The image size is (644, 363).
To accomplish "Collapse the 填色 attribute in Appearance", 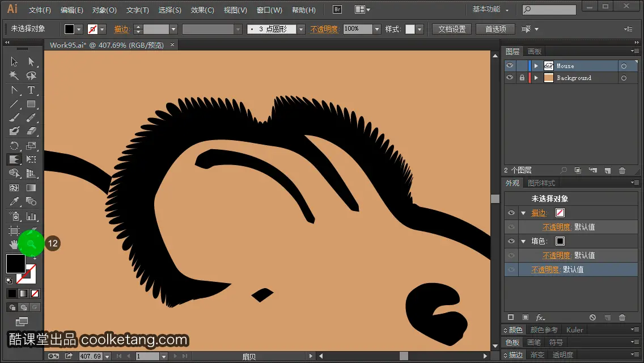I will click(523, 241).
